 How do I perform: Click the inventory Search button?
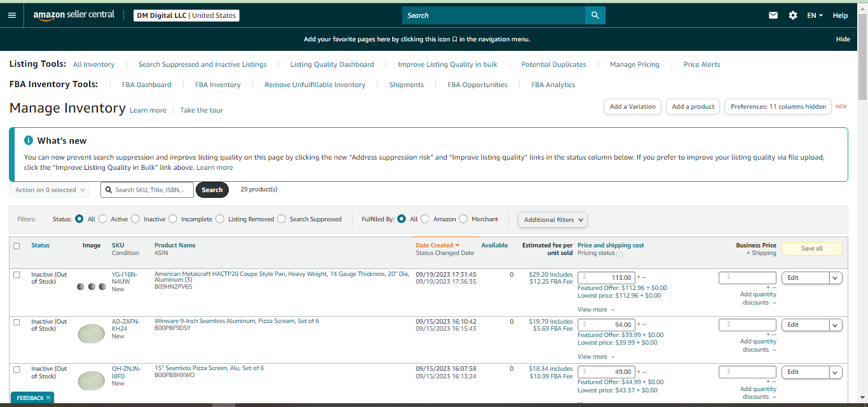click(212, 190)
